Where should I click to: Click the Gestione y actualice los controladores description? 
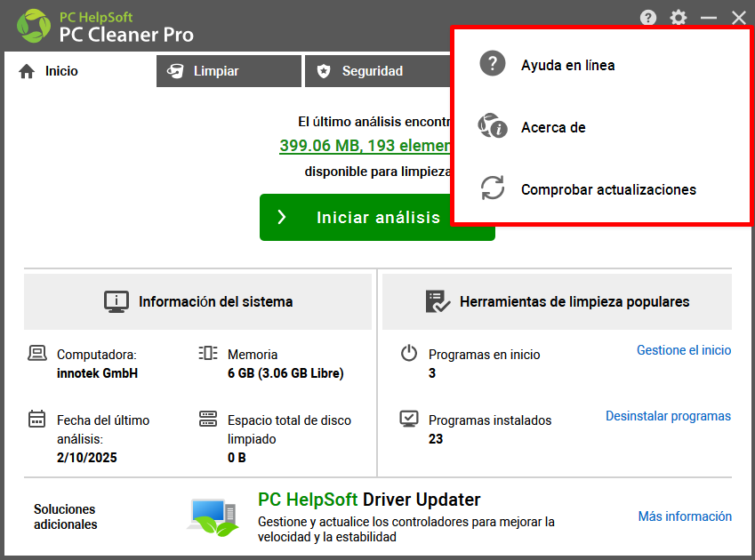pos(406,529)
